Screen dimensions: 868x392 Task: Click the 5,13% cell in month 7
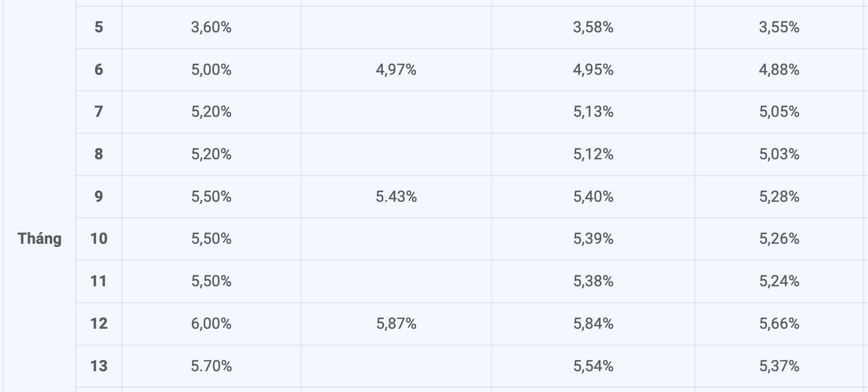[593, 112]
